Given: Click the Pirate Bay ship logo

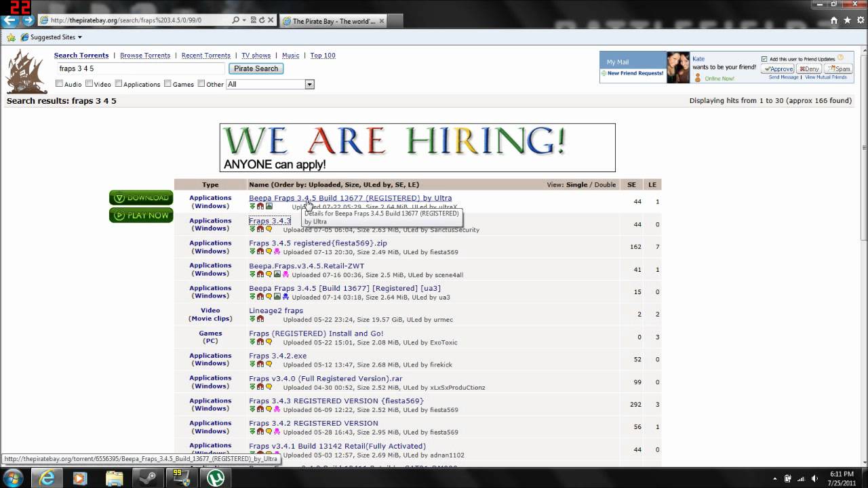Looking at the screenshot, I should (26, 71).
